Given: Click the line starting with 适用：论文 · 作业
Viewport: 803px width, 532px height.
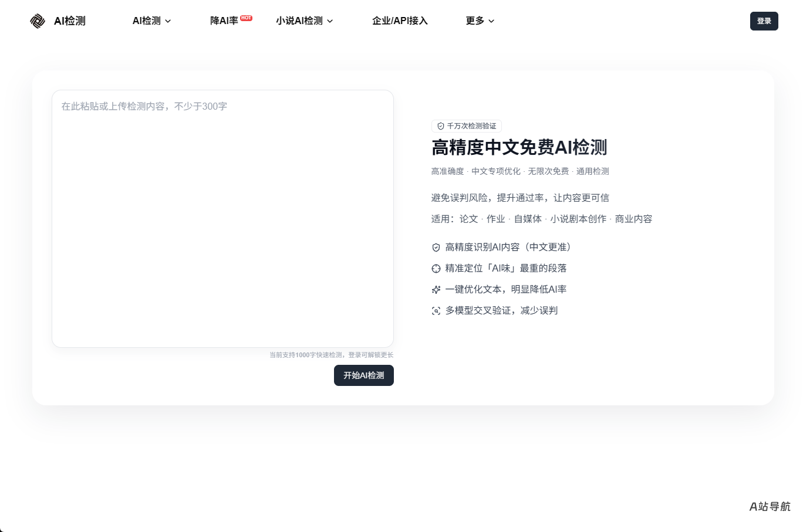Looking at the screenshot, I should [x=542, y=219].
